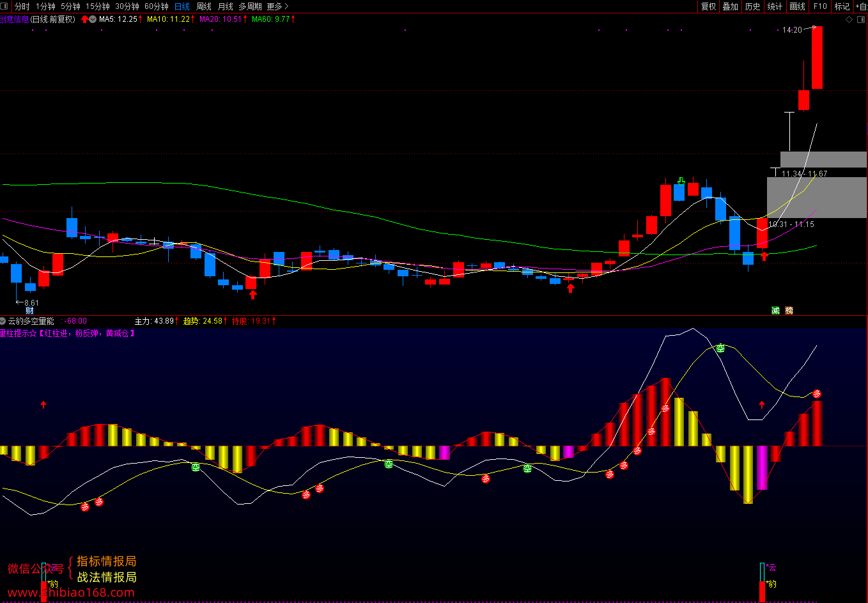
Task: Click the 财 finance marker under the chart
Action: point(29,310)
